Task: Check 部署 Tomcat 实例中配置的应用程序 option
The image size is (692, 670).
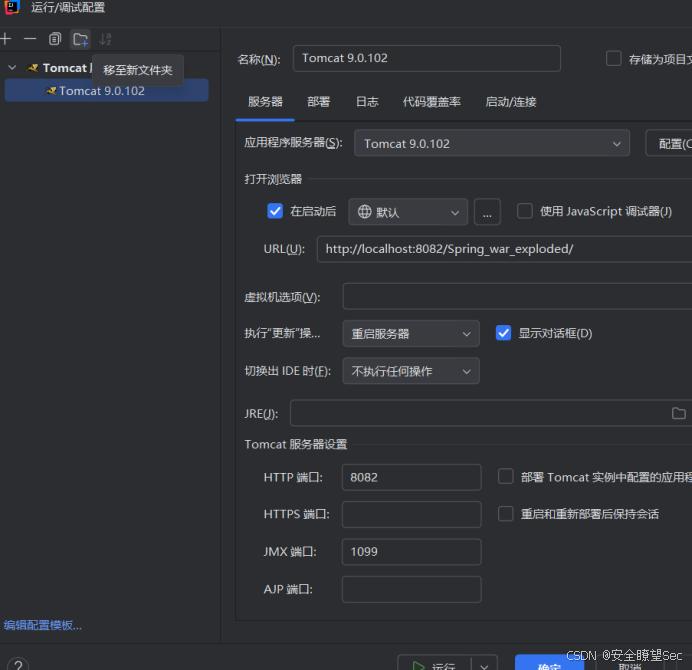Action: 506,476
